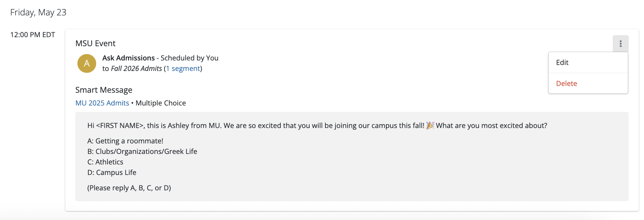This screenshot has width=644, height=220.
Task: Click the Please reply A, B, C, or D text
Action: [129, 188]
